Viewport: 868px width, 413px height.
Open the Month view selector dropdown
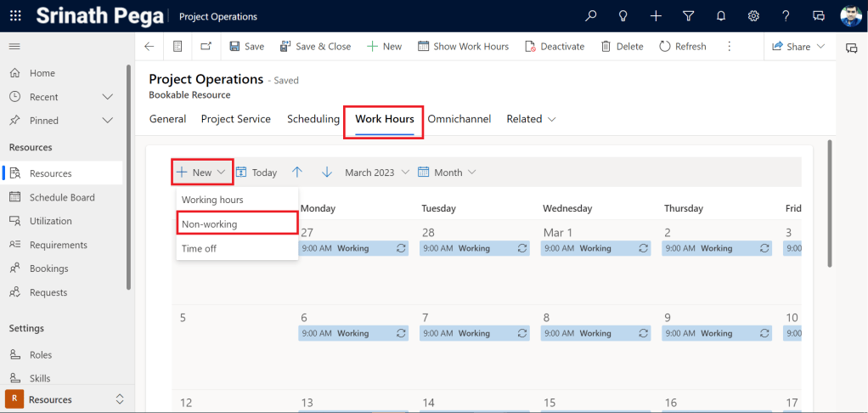pos(447,173)
